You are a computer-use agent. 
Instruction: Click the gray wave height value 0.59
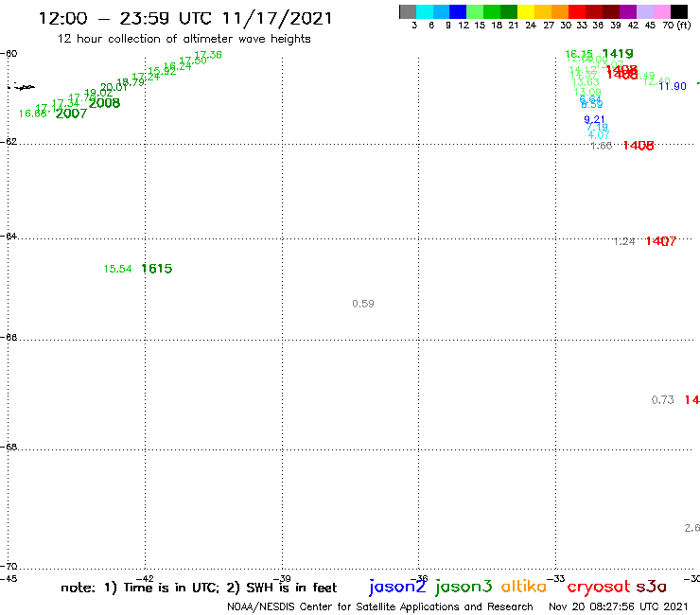point(363,304)
